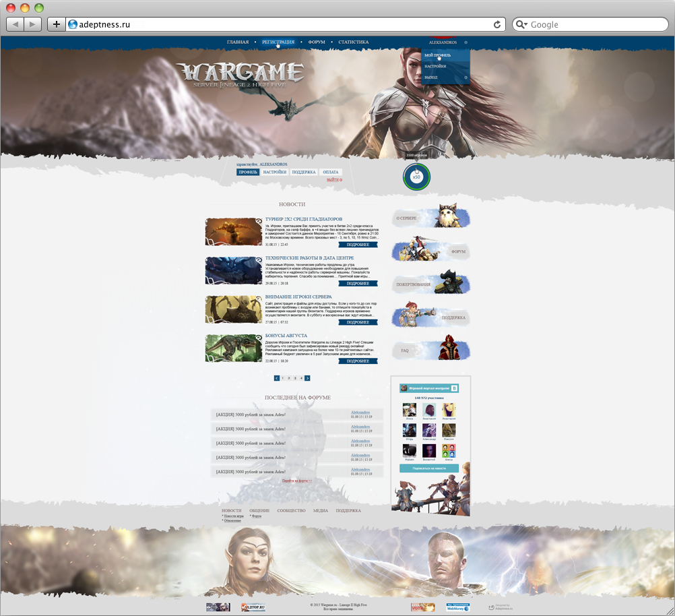Click the Designed by Adeptness.ru logo
Viewport: 675px width, 616px height.
[501, 607]
